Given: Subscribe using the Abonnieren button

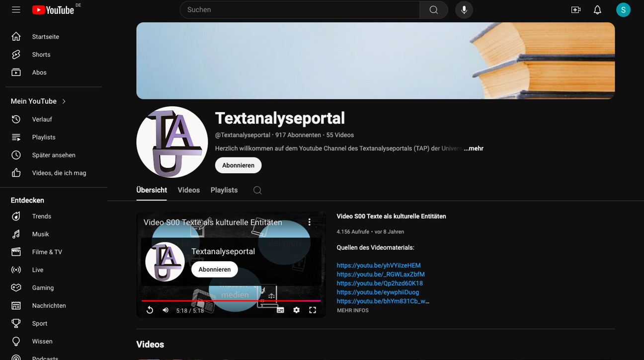Looking at the screenshot, I should (238, 165).
